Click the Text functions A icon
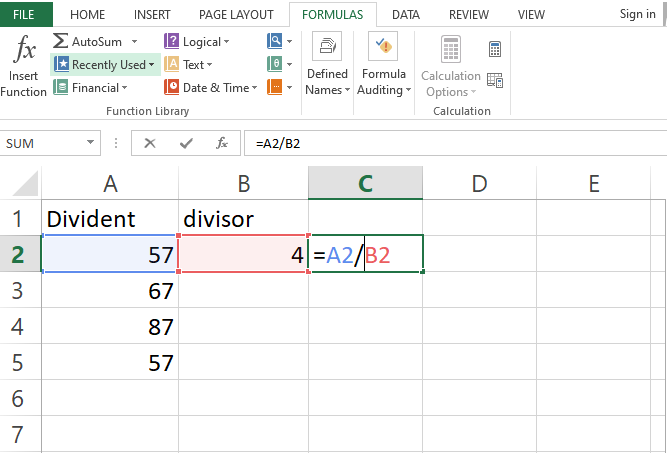The height and width of the screenshot is (453, 667). pos(171,64)
